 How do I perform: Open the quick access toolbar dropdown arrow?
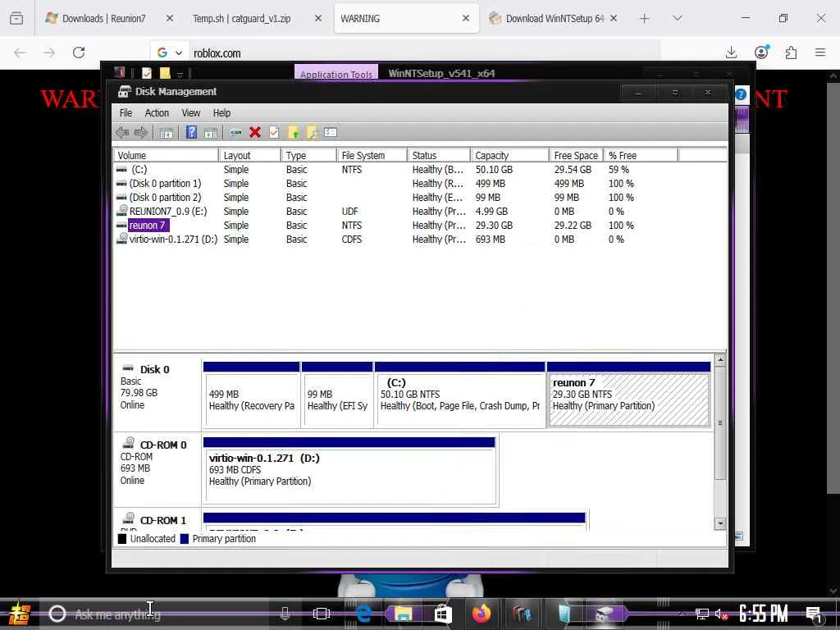pos(180,74)
